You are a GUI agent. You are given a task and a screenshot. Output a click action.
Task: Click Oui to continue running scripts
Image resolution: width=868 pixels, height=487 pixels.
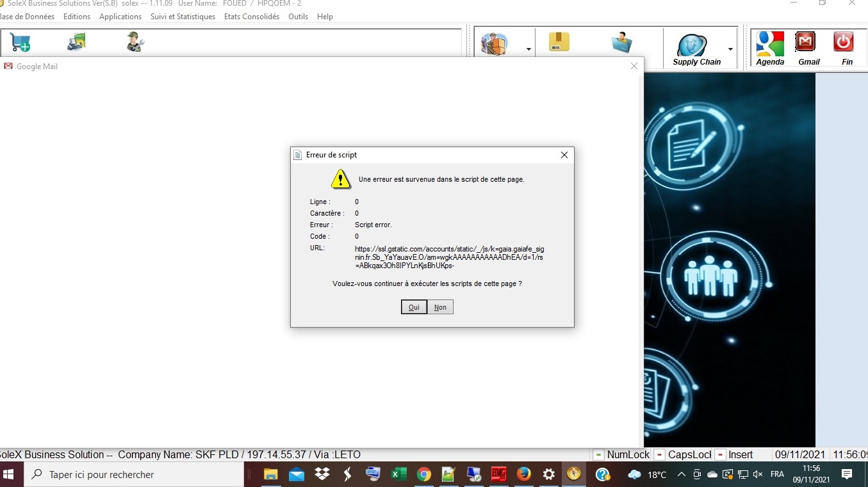coord(414,307)
